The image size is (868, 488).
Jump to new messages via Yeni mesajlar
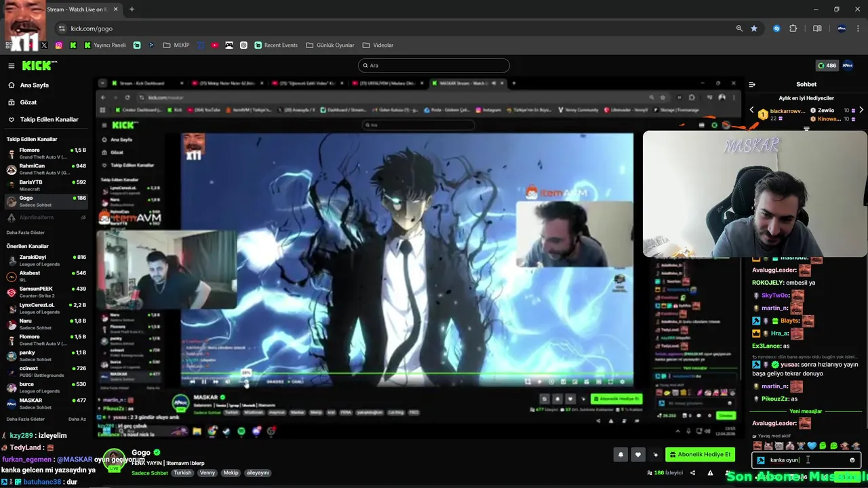[x=806, y=411]
